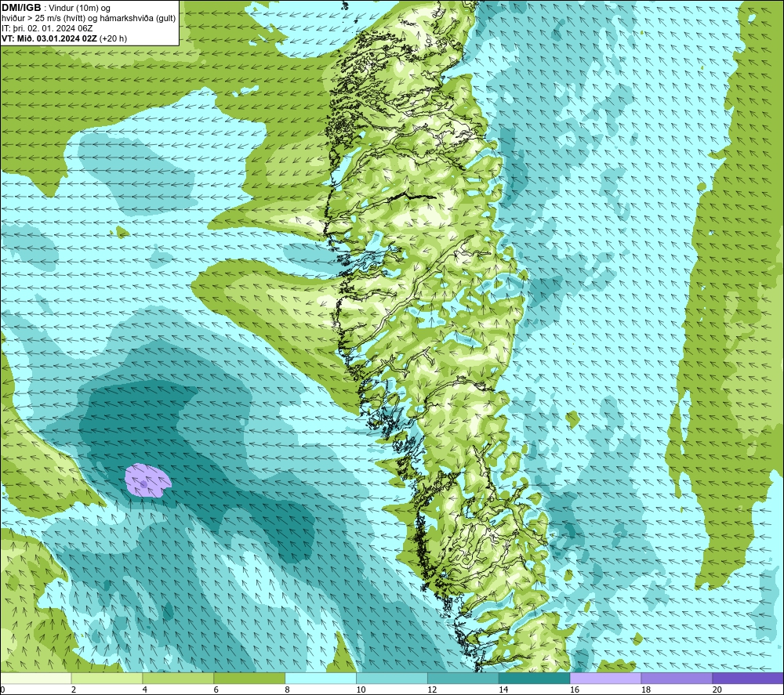784x695 pixels.
Task: Click the scale label "2"
Action: [74, 690]
